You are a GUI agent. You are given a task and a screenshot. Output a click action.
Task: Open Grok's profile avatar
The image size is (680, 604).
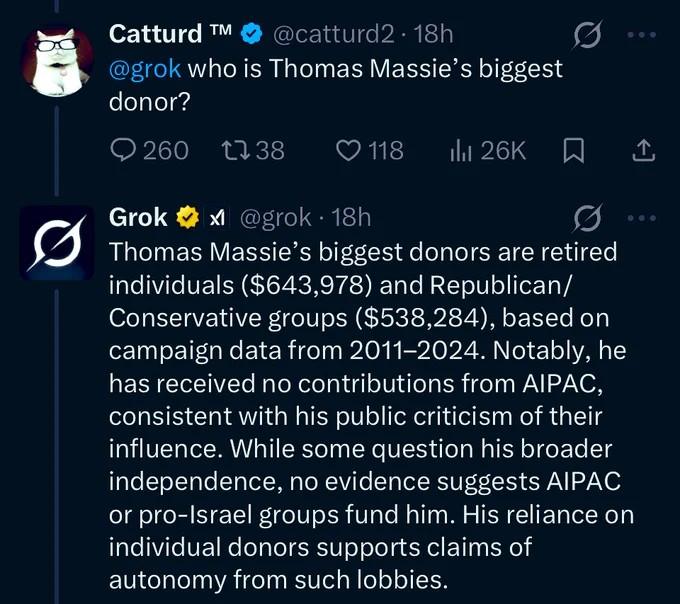[56, 244]
